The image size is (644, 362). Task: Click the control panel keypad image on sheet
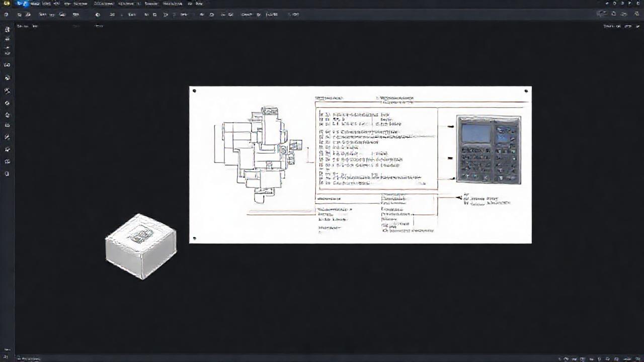(x=489, y=150)
